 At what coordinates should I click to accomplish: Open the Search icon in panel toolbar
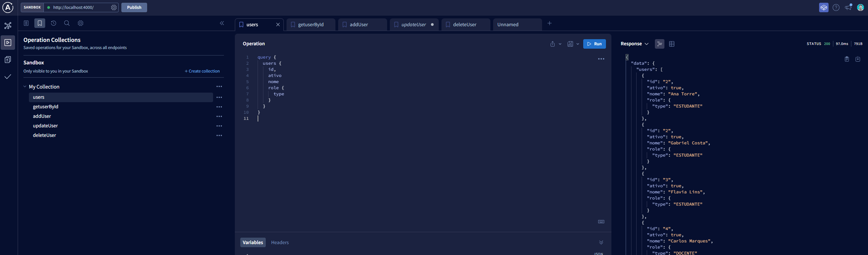coord(67,23)
